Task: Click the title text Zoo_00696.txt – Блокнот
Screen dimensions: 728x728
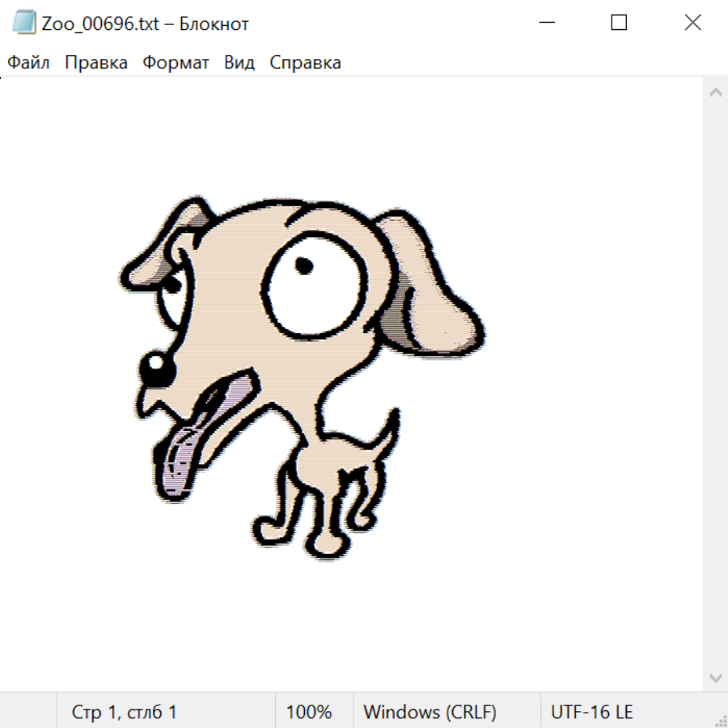Action: pos(146,23)
